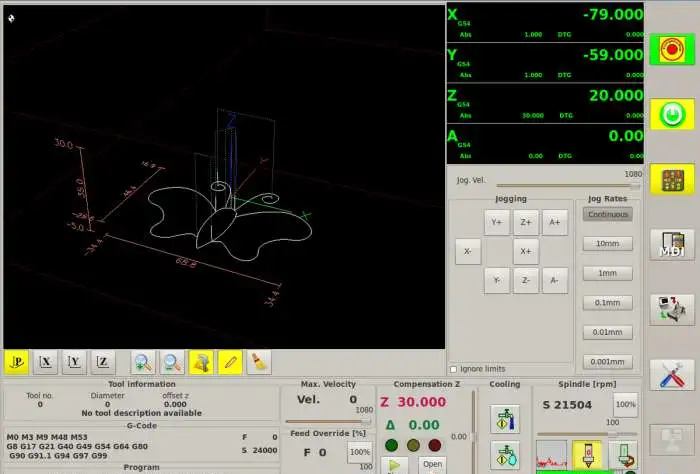
Task: Jog Y- axis
Action: coord(497,280)
